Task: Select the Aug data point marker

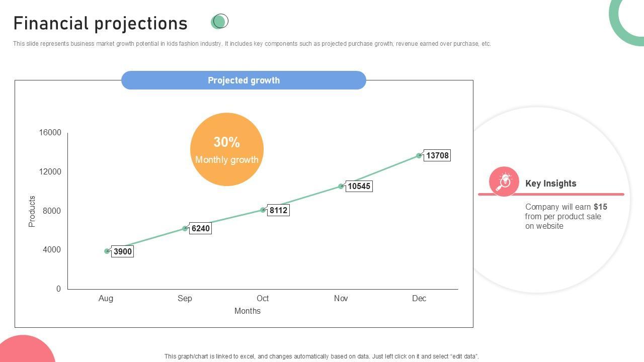Action: tap(107, 251)
